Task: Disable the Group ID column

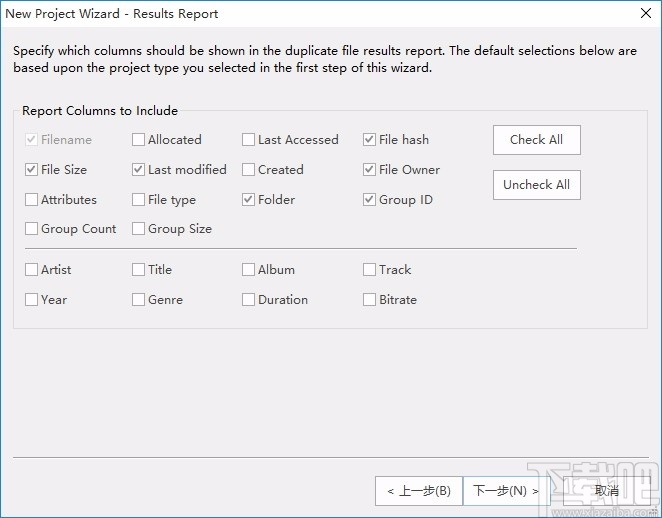Action: click(x=369, y=200)
